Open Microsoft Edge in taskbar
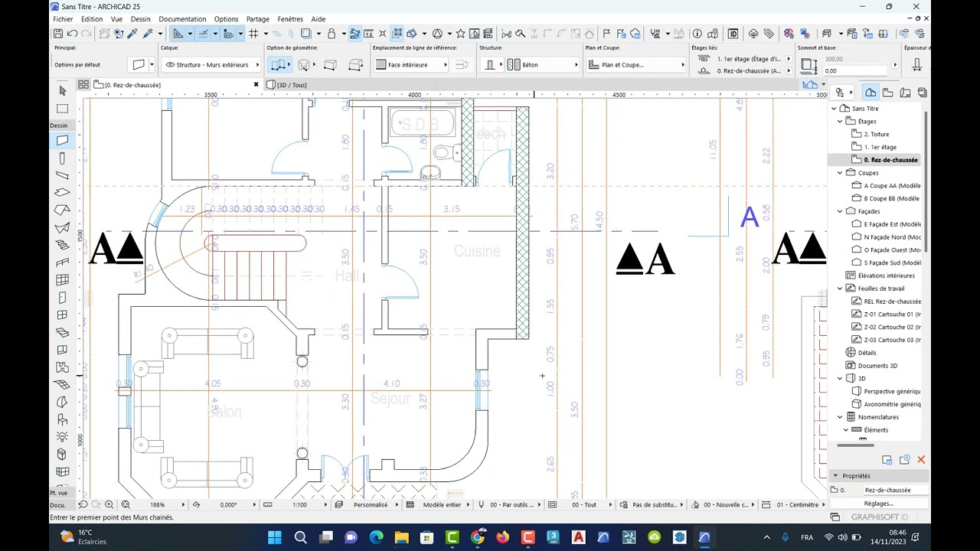The height and width of the screenshot is (551, 980). coord(376,537)
